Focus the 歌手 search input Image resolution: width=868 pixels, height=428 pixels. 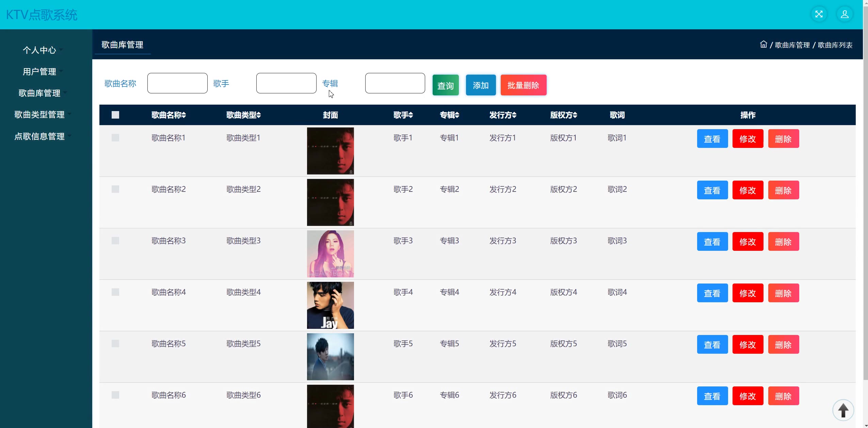286,83
